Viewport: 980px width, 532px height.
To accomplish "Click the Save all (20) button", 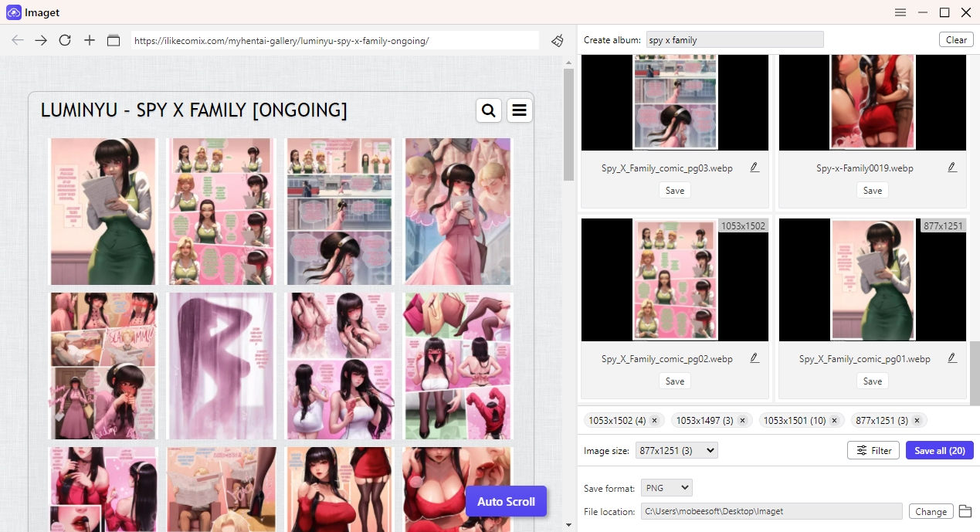I will (940, 451).
